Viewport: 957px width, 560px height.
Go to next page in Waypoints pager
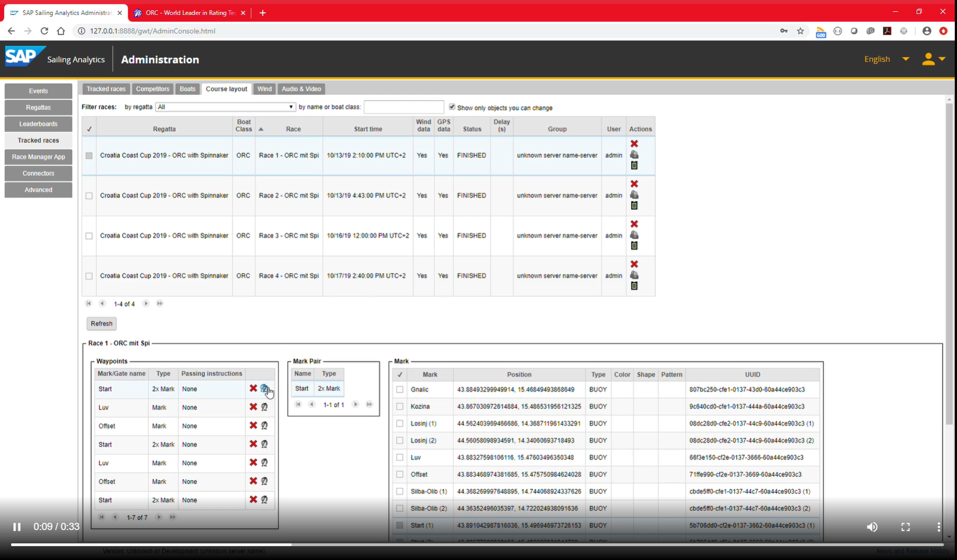(x=159, y=517)
